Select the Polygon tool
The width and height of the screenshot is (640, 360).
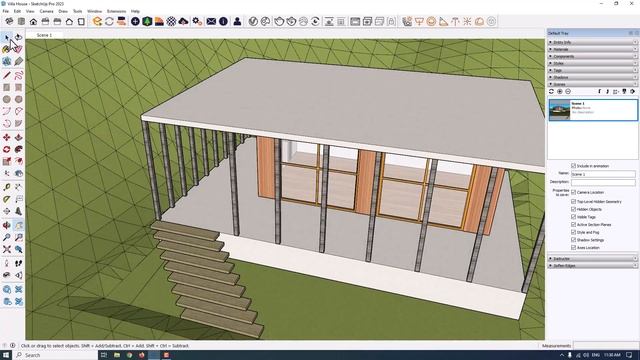click(x=18, y=99)
